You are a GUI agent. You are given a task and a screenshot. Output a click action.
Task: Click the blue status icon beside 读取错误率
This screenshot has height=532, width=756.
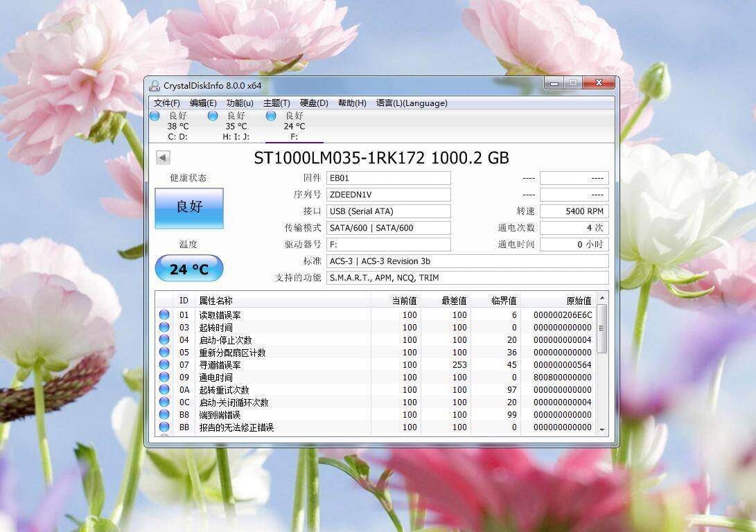click(164, 314)
